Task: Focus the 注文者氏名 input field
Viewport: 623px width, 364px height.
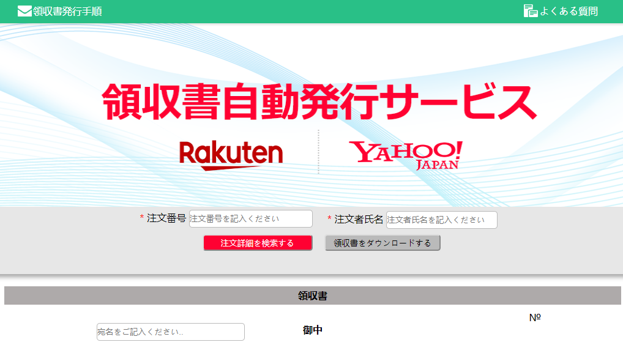Action: pos(441,220)
